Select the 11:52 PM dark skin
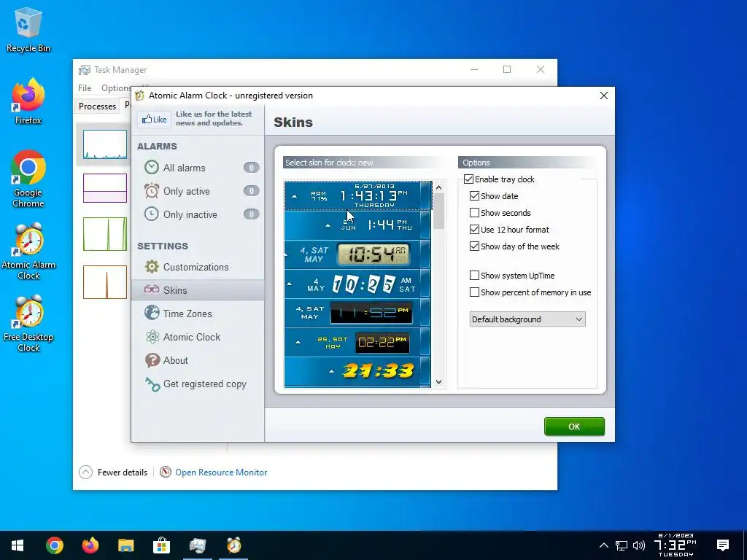The height and width of the screenshot is (560, 747). [x=357, y=313]
